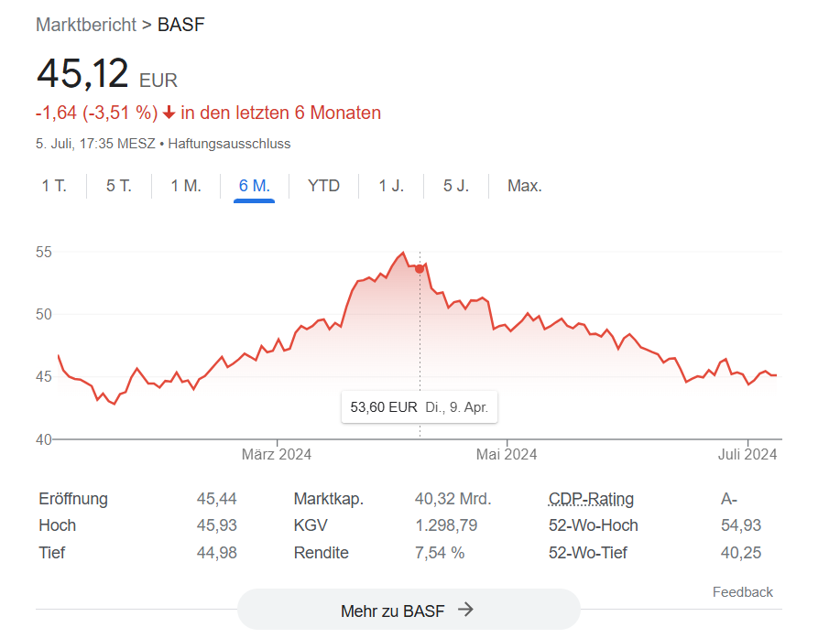Click the arrow icon in Mehr zu BASF

pos(465,610)
